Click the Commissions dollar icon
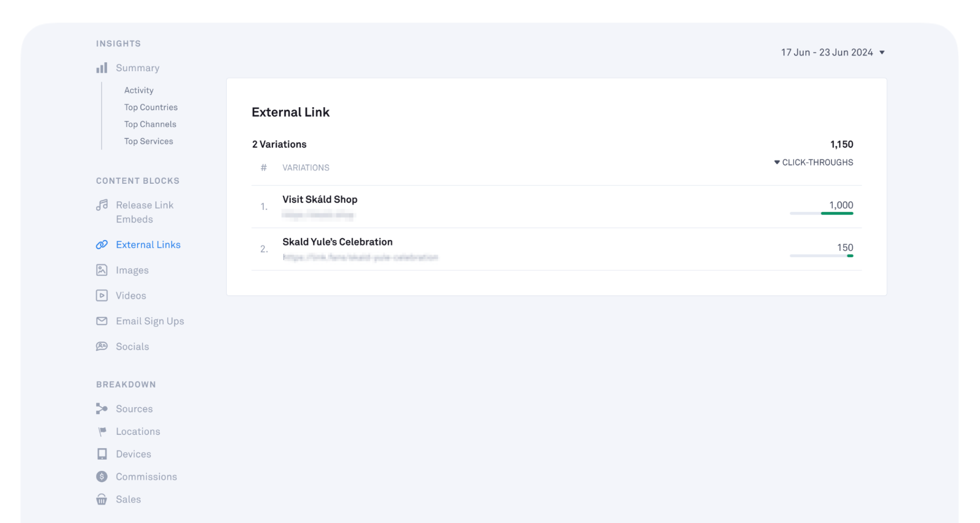This screenshot has height=523, width=980. tap(102, 477)
